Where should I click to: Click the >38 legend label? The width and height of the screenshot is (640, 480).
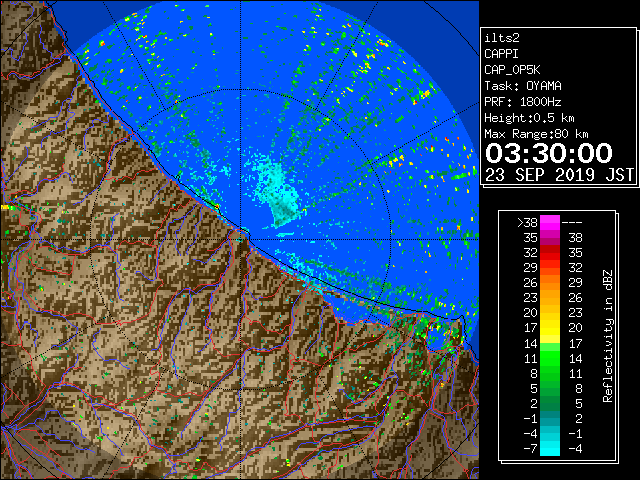coord(527,223)
